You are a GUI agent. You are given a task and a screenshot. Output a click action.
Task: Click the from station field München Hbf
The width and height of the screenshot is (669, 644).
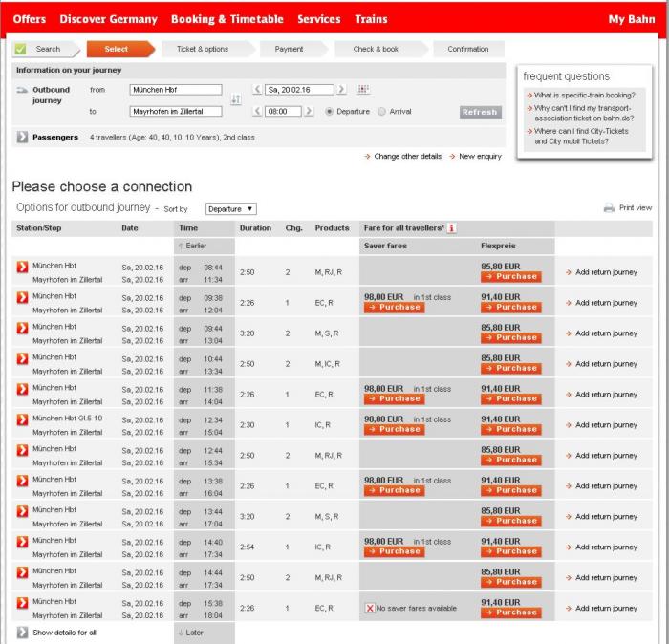tap(175, 90)
